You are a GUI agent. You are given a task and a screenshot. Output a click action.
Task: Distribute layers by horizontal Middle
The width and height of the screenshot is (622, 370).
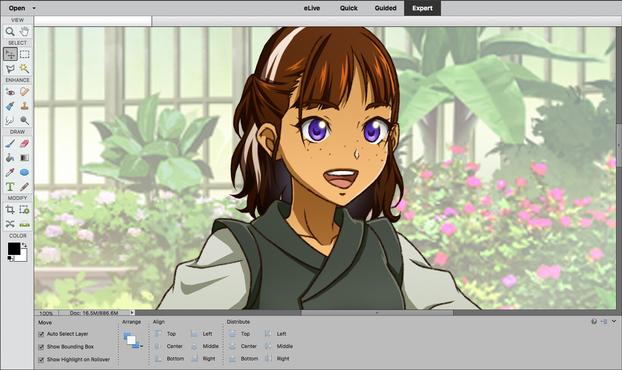click(279, 346)
